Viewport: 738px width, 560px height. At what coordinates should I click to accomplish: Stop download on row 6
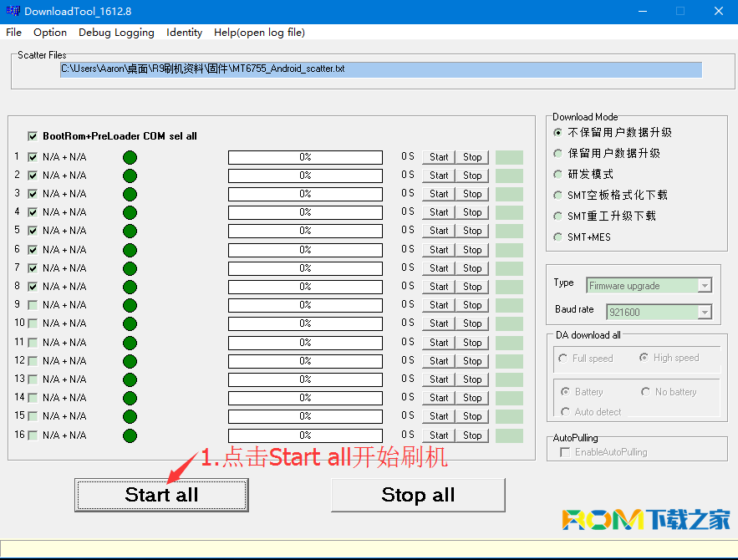pyautogui.click(x=472, y=250)
